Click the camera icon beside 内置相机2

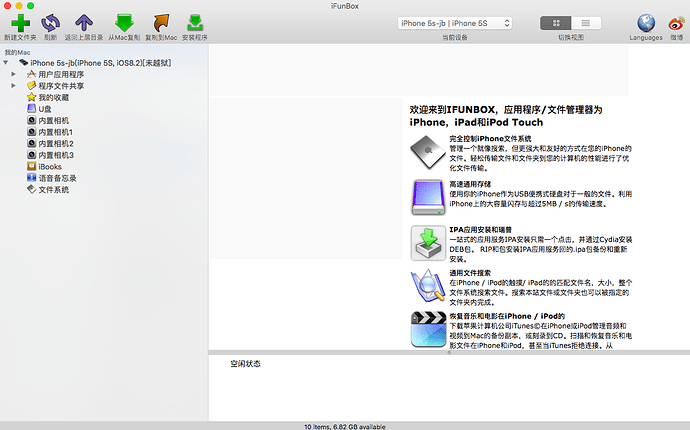(31, 143)
